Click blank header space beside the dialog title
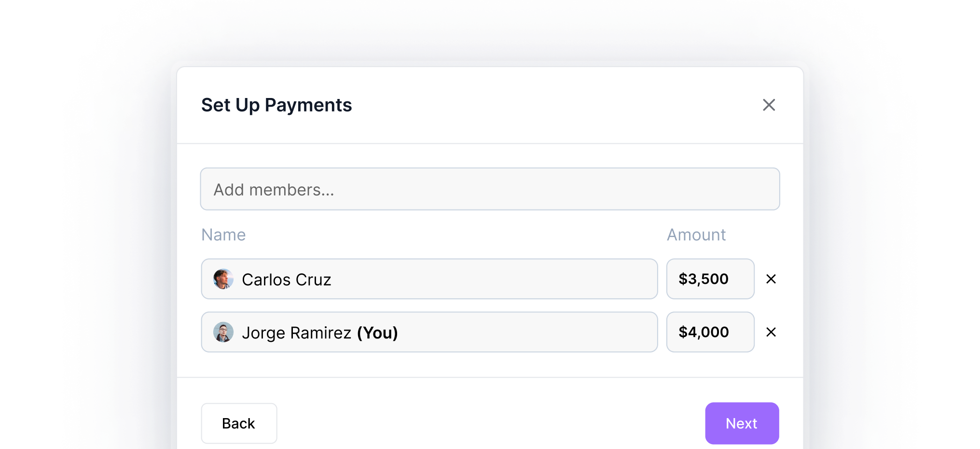Screen dimensions: 980x449 point(555,105)
